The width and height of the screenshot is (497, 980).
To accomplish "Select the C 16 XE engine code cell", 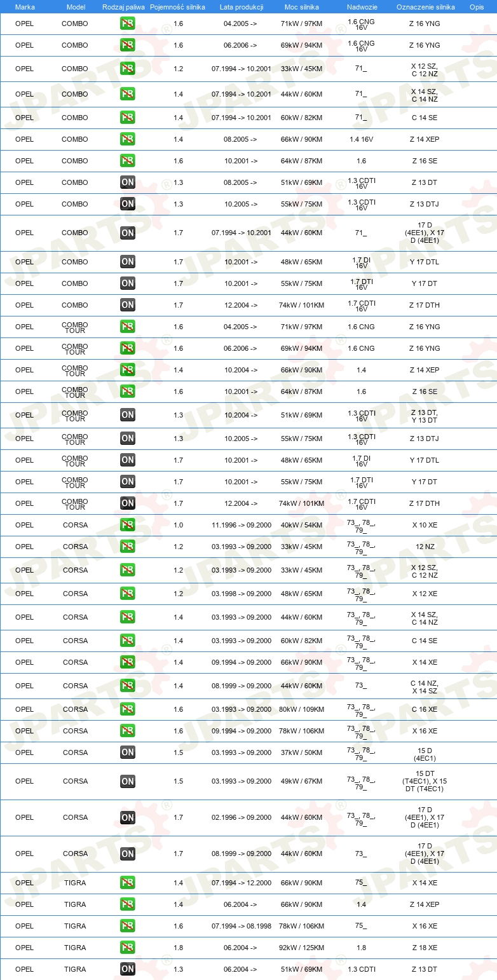I will pyautogui.click(x=425, y=709).
